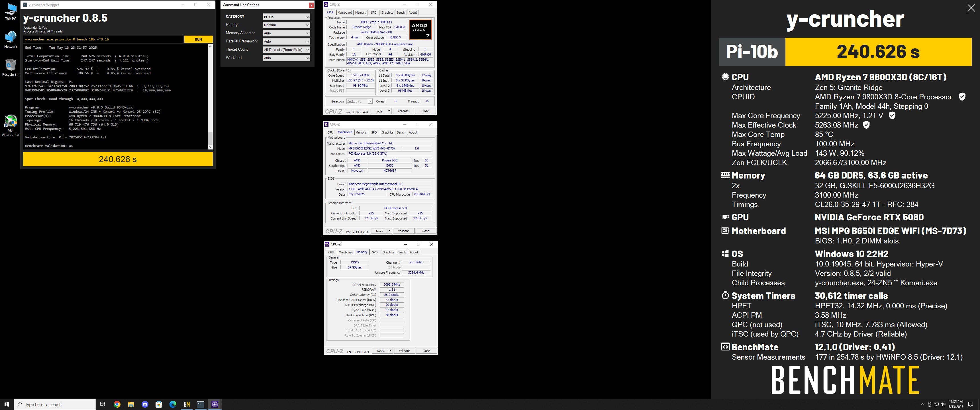Expand the Tools arrow in the Memory CPU-Z window
This screenshot has width=980, height=410.
point(390,351)
